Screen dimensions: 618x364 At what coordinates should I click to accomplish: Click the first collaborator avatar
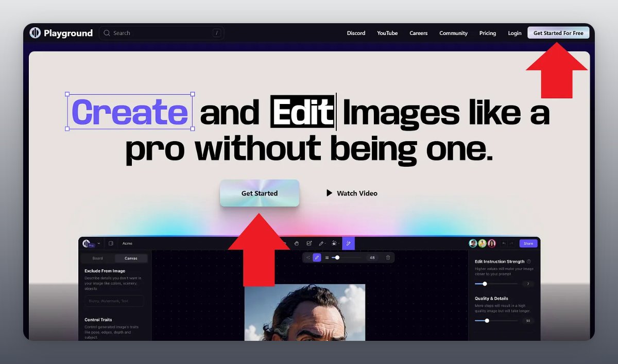(473, 244)
